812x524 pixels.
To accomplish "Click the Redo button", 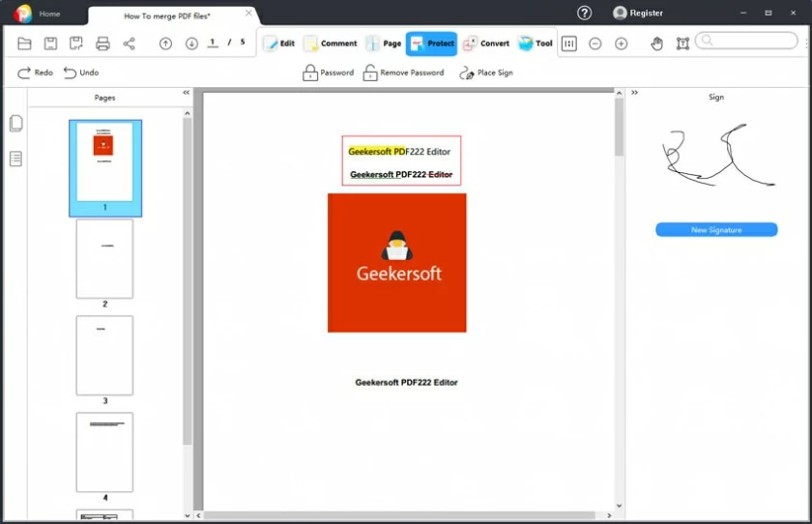I will 35,73.
